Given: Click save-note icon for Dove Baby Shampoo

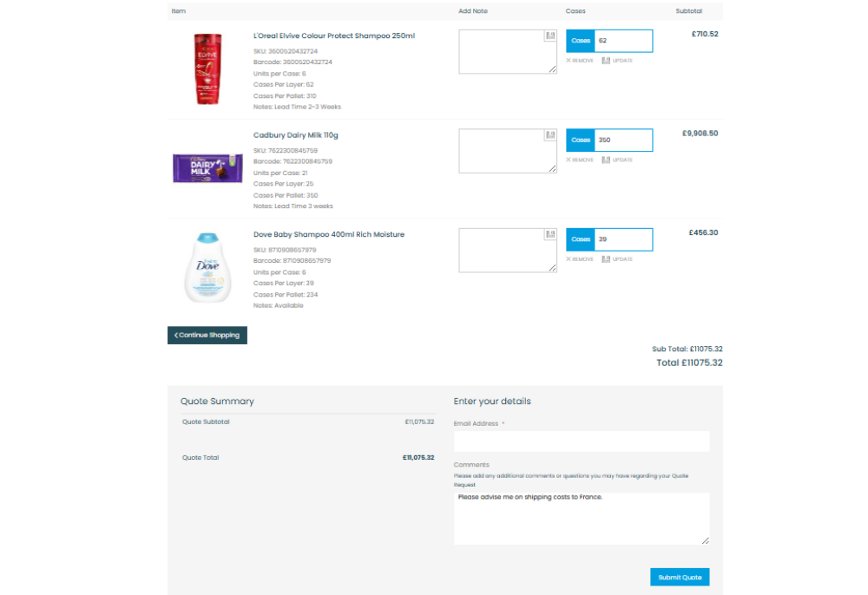Looking at the screenshot, I should (549, 234).
